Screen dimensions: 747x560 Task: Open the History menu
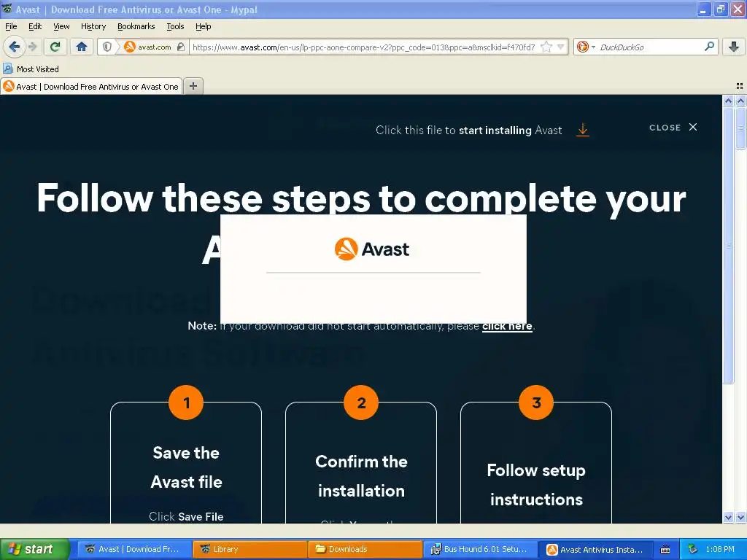(93, 26)
